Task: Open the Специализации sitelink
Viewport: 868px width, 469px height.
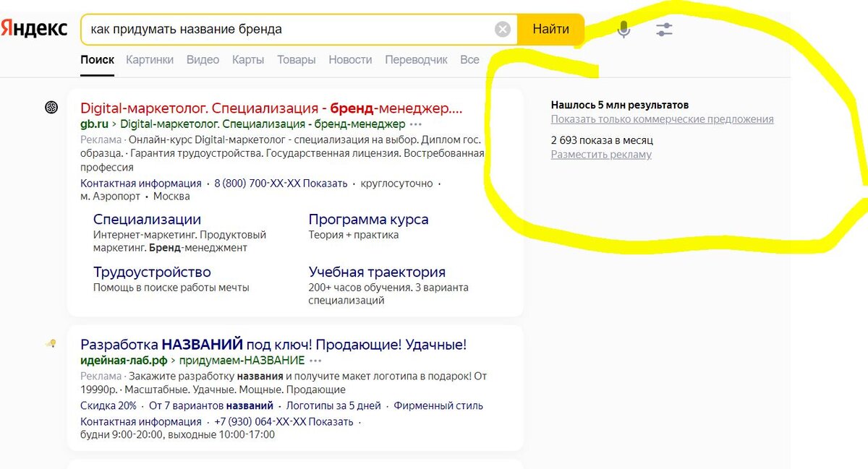Action: pos(148,220)
